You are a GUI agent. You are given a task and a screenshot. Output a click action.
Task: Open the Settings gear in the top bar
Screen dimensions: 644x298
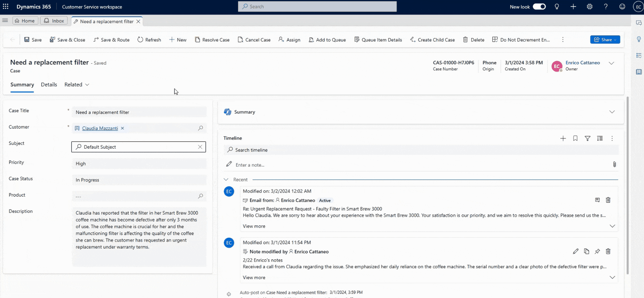[x=590, y=7]
